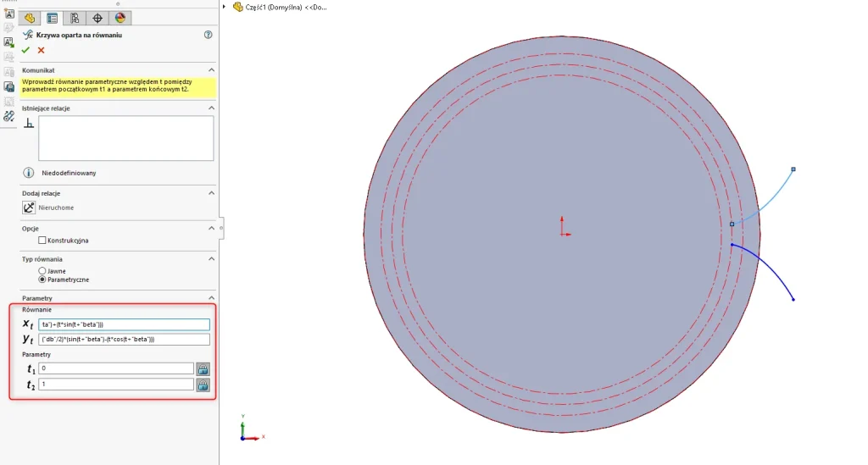Click the Yt equation input field

point(124,339)
